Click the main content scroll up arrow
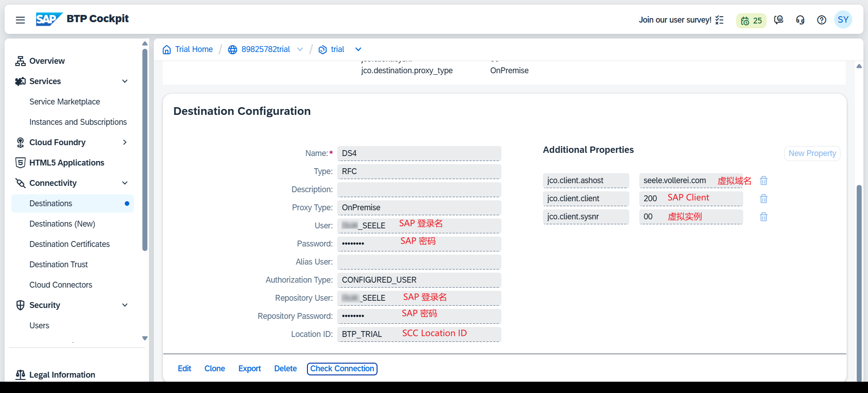 859,66
